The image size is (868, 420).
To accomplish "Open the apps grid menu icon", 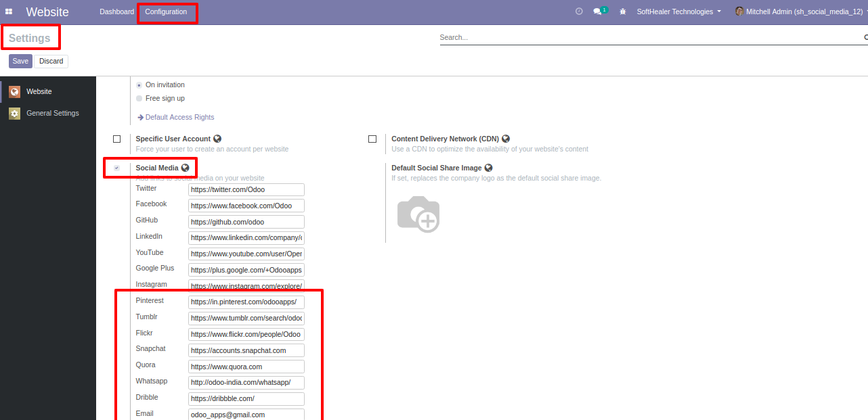I will (x=9, y=11).
